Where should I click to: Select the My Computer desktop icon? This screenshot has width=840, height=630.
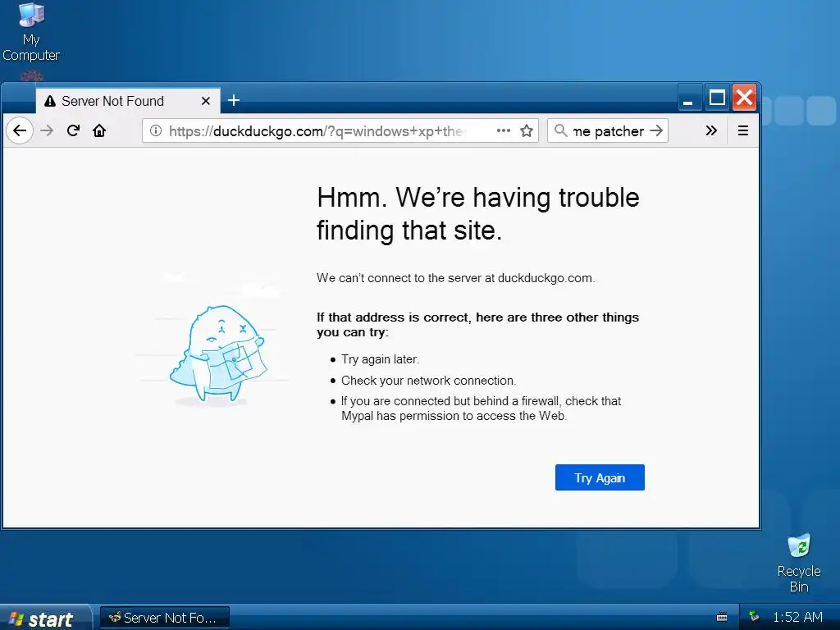(31, 33)
